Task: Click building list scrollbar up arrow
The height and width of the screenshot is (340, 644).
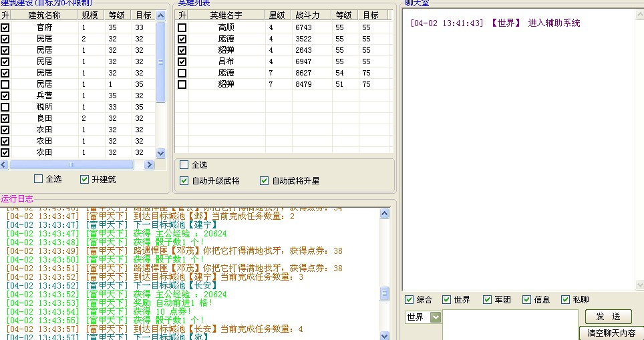Action: point(160,16)
